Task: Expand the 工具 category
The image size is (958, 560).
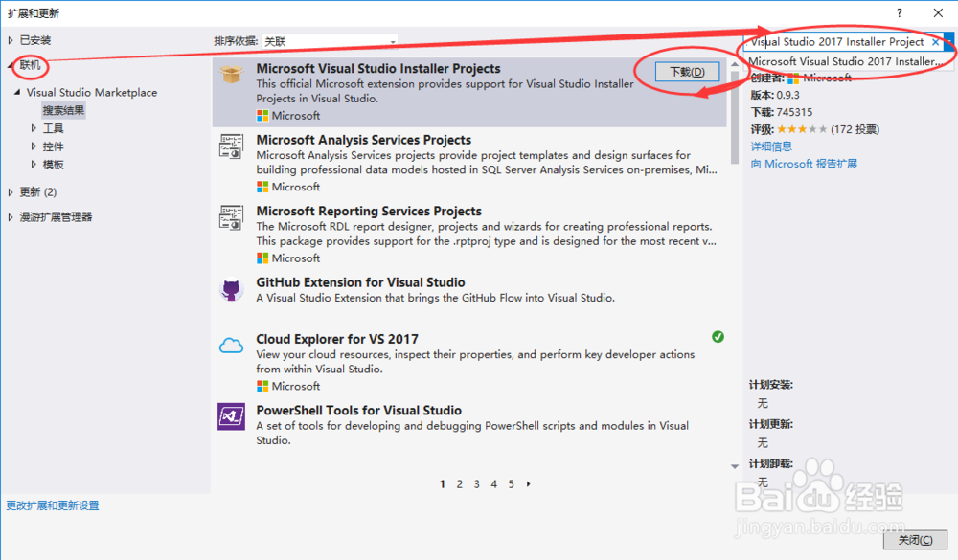Action: click(34, 128)
